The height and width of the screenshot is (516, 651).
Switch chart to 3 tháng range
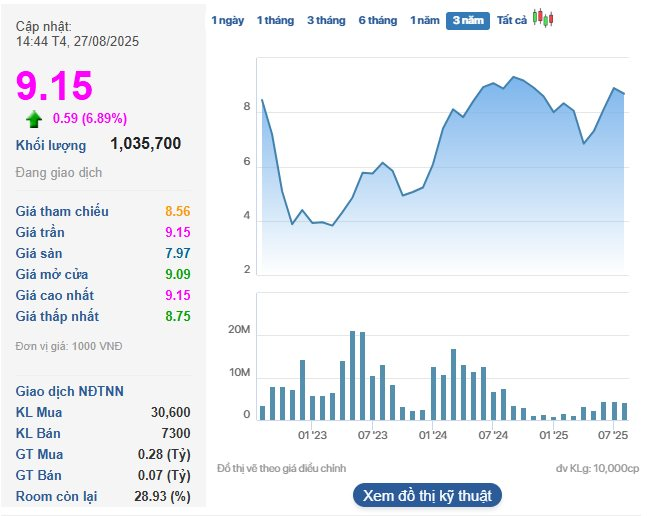coord(326,20)
